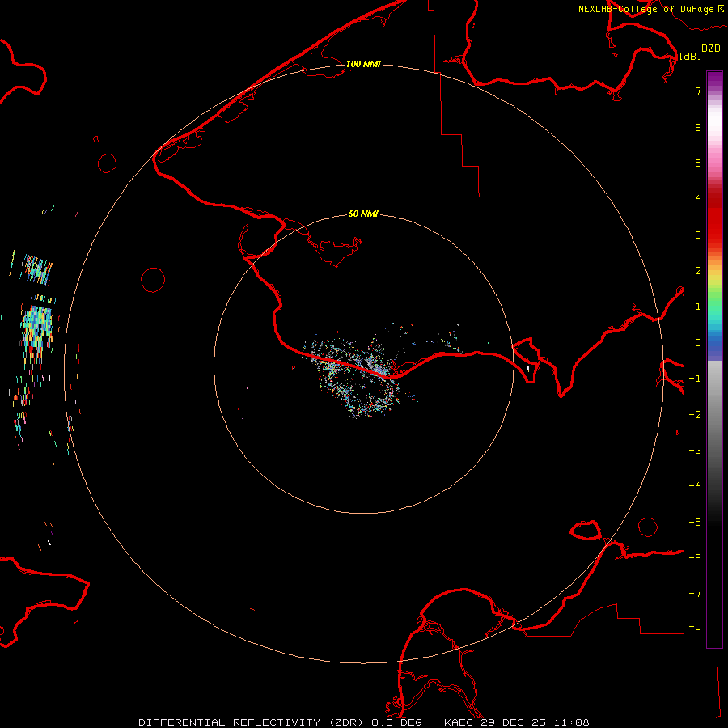Viewport: 728px width, 728px height.
Task: Click the 2 value on color scale
Action: tap(698, 270)
